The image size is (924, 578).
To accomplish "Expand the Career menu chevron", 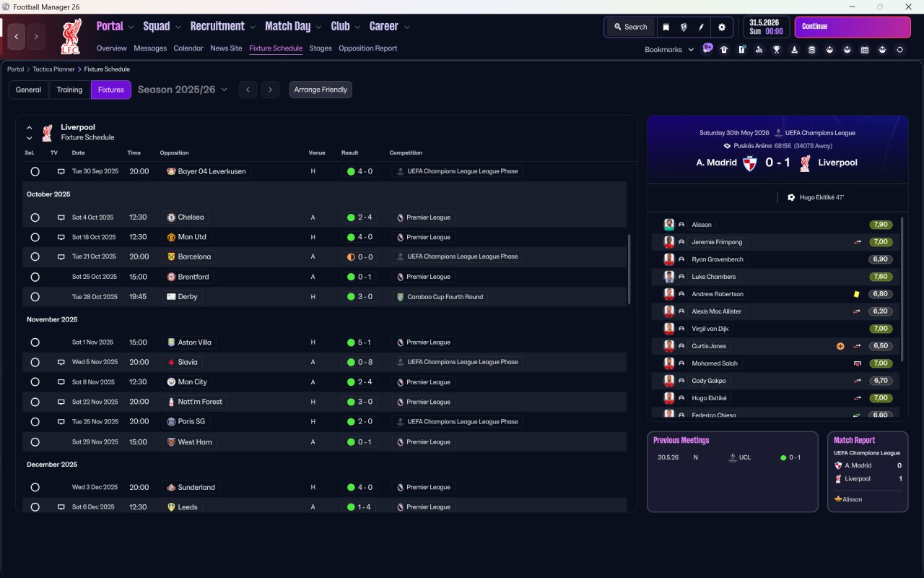I will (406, 27).
